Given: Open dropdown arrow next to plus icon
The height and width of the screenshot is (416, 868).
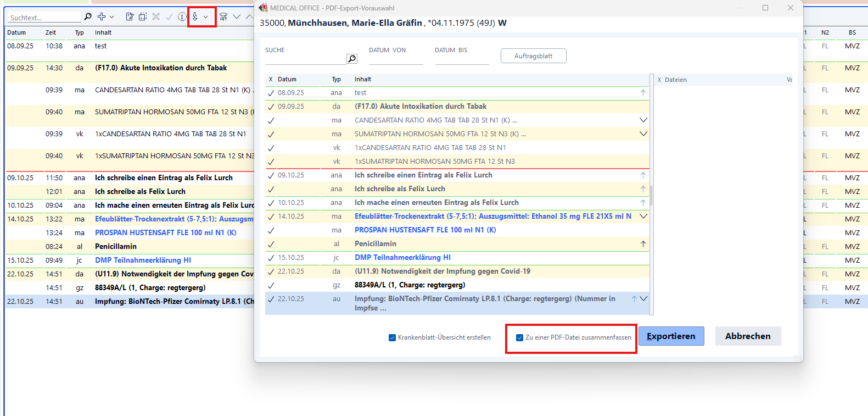Looking at the screenshot, I should pyautogui.click(x=112, y=17).
